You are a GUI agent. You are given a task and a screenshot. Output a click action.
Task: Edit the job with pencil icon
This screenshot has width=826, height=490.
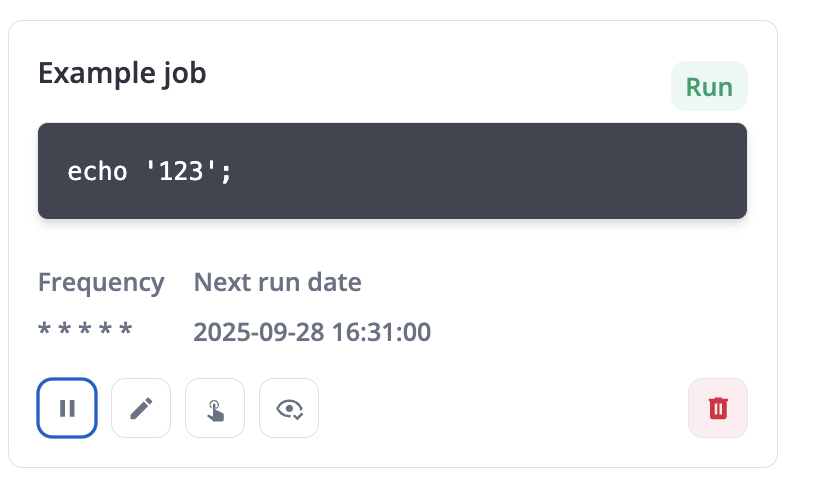pyautogui.click(x=141, y=408)
